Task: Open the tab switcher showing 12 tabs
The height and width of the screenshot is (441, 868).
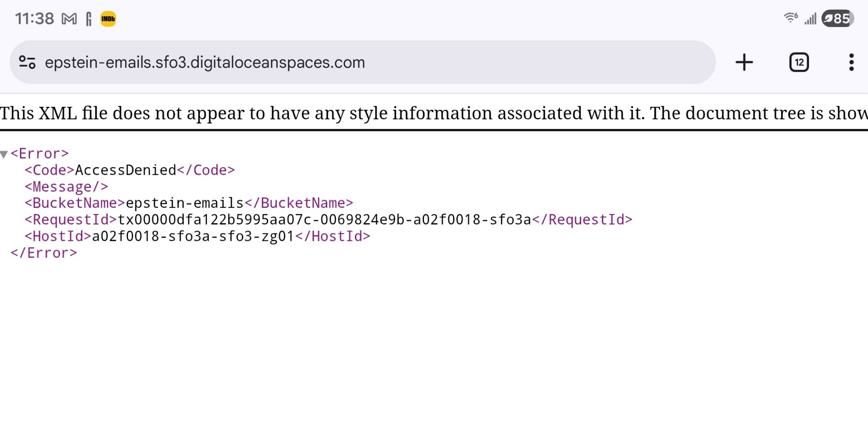Action: (x=799, y=63)
